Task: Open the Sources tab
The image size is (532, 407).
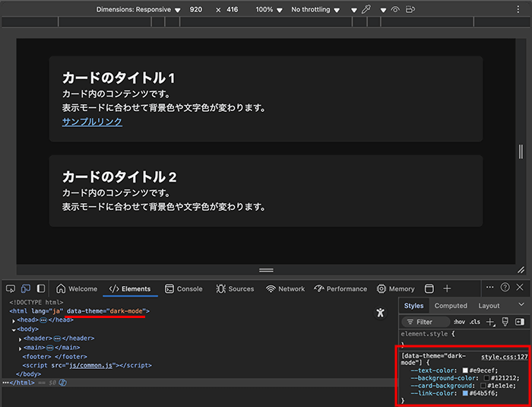Action: [x=235, y=289]
